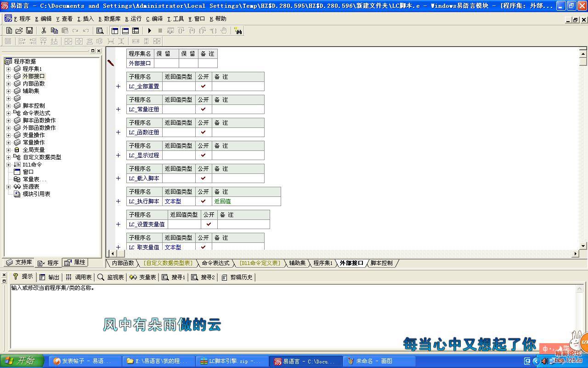The height and width of the screenshot is (368, 588).
Task: Run the program with play icon
Action: pyautogui.click(x=149, y=30)
